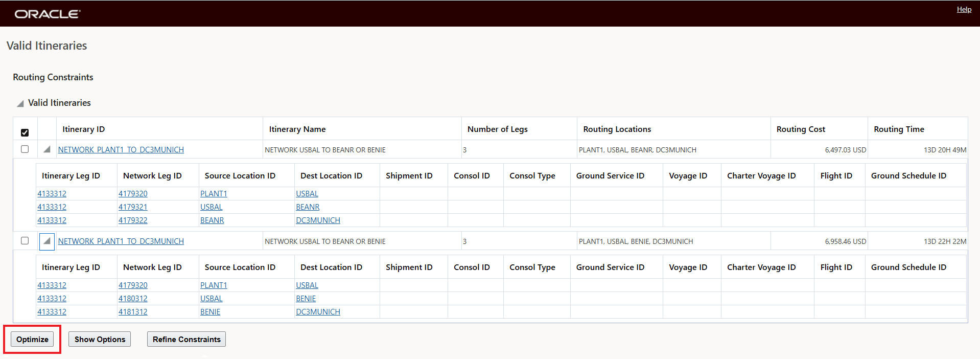This screenshot has width=980, height=359.
Task: Open network leg 4180312 link
Action: [x=133, y=299]
